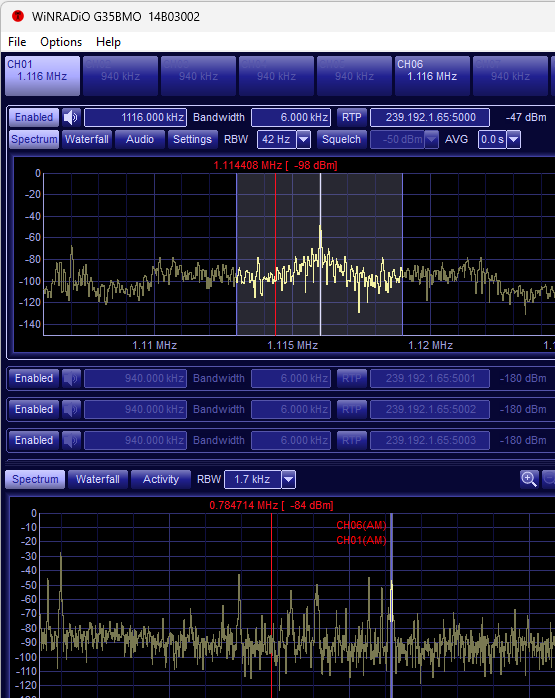Toggle RTP for the 239.192.1.65:5000 stream
This screenshot has height=698, width=555.
click(x=352, y=118)
